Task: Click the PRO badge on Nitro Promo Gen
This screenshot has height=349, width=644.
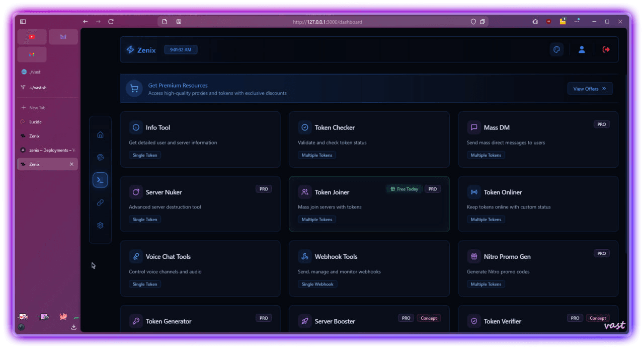Action: click(601, 253)
